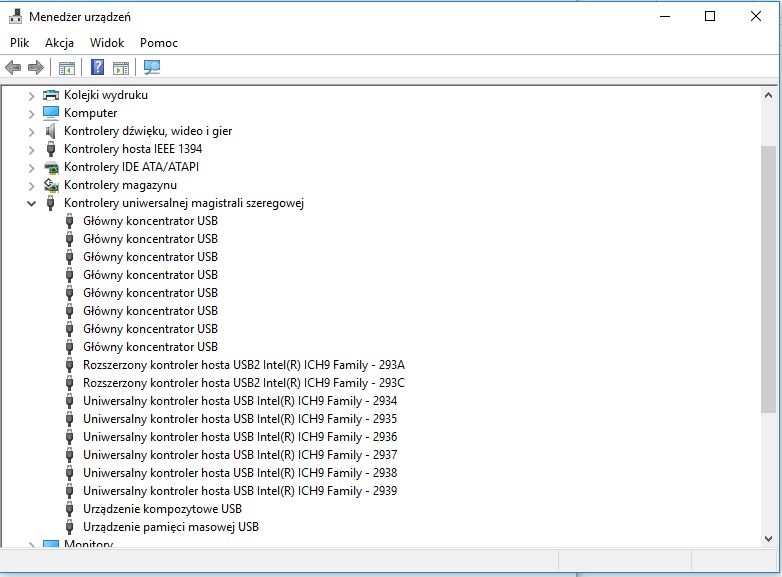The width and height of the screenshot is (782, 577).
Task: Open the Plik menu
Action: [x=19, y=43]
